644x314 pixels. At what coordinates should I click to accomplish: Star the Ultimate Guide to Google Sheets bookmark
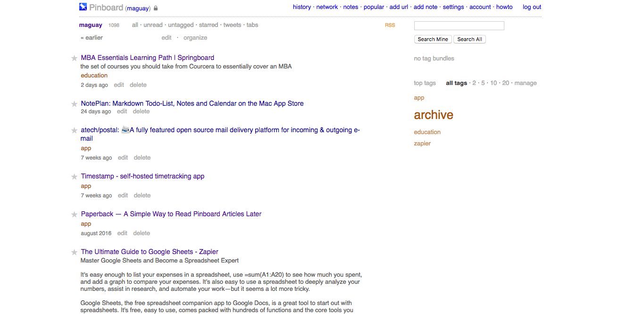(74, 252)
